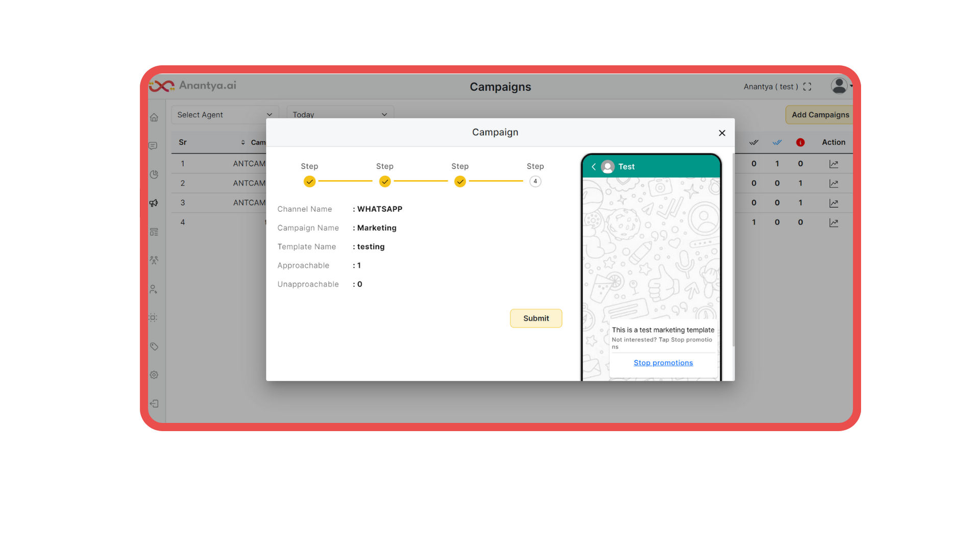The height and width of the screenshot is (551, 980).
Task: Open the group contacts sidebar icon
Action: click(x=154, y=260)
